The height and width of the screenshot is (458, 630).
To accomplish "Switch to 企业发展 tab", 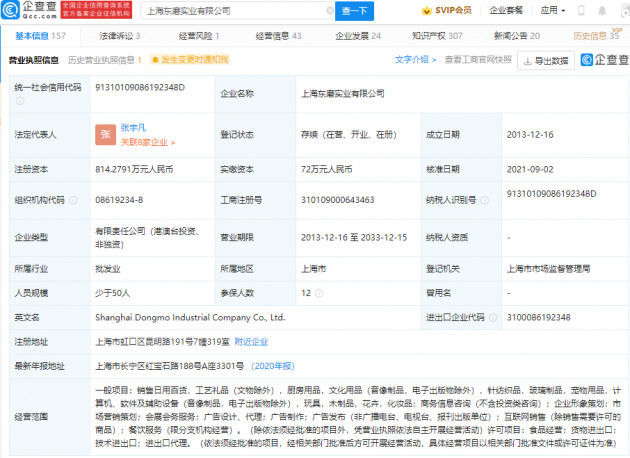I will tap(358, 36).
